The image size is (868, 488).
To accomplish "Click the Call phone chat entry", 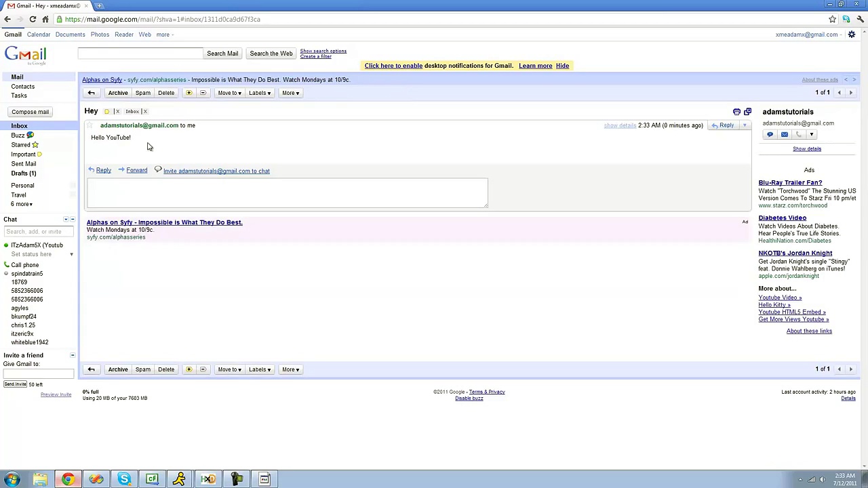I will (25, 265).
